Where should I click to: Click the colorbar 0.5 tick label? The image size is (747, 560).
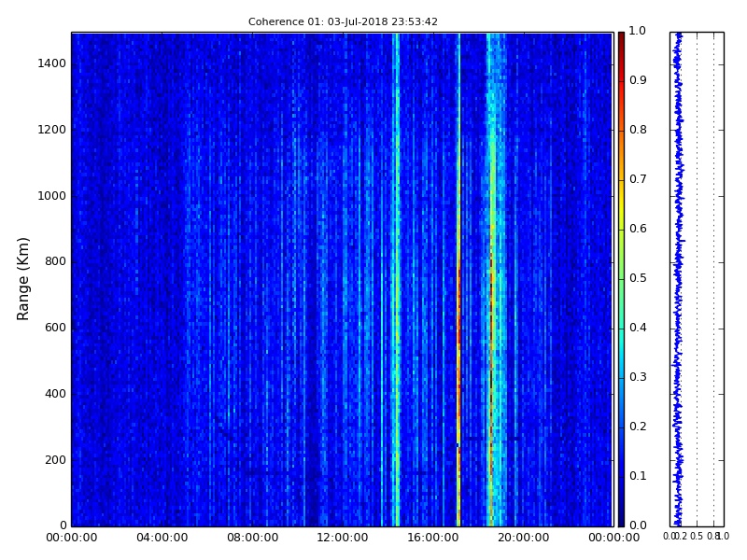pyautogui.click(x=639, y=278)
